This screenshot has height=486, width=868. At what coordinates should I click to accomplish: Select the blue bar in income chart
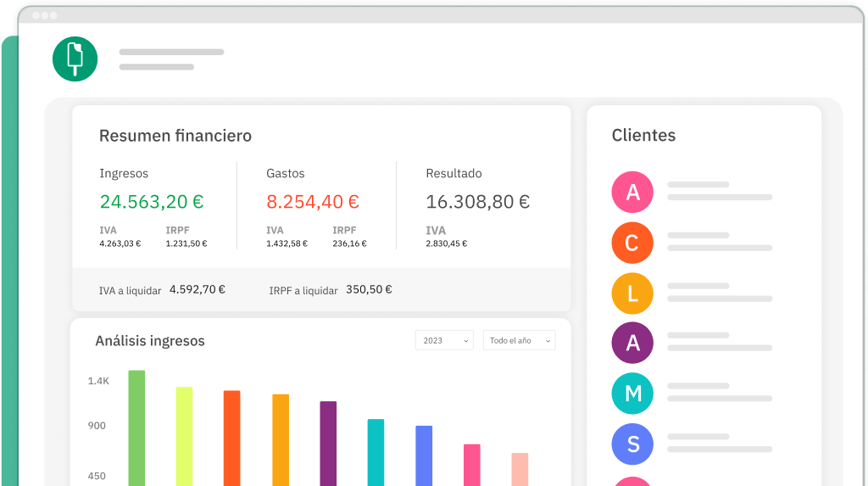coord(424,455)
